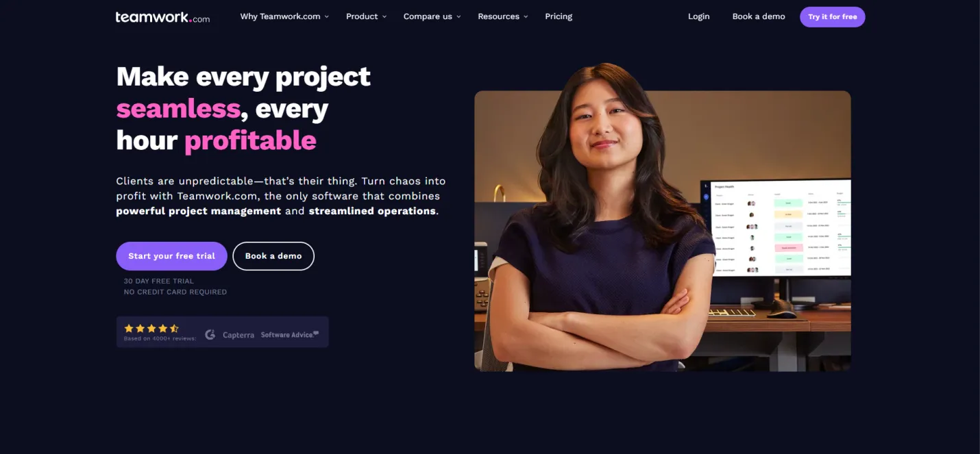
Task: Open the Resources dropdown chevron
Action: 526,16
